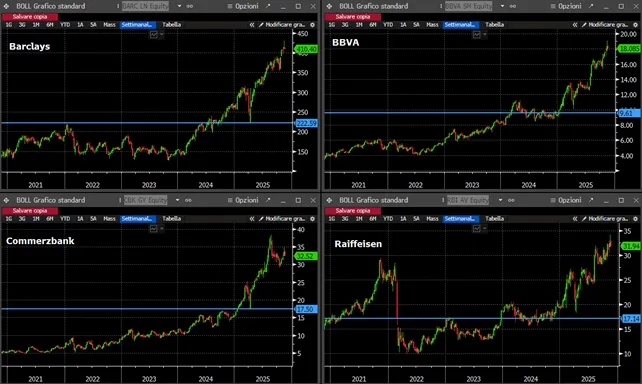Click the move handle icon of the Raiffeisen panel

329,200
